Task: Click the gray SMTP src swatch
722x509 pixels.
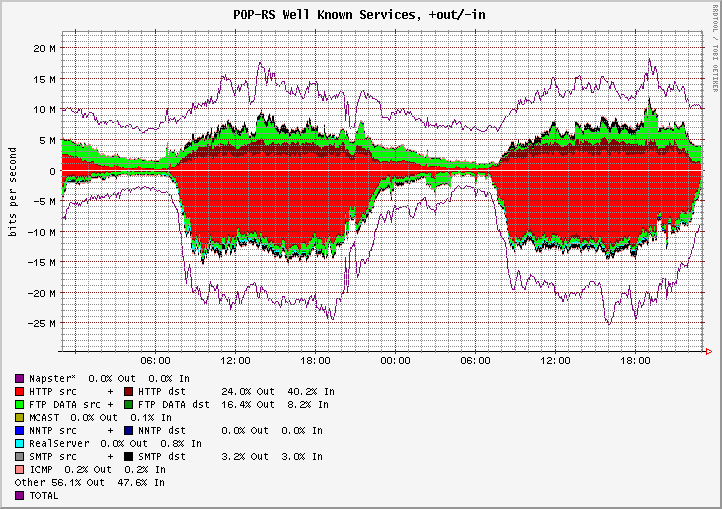Action: pos(19,456)
